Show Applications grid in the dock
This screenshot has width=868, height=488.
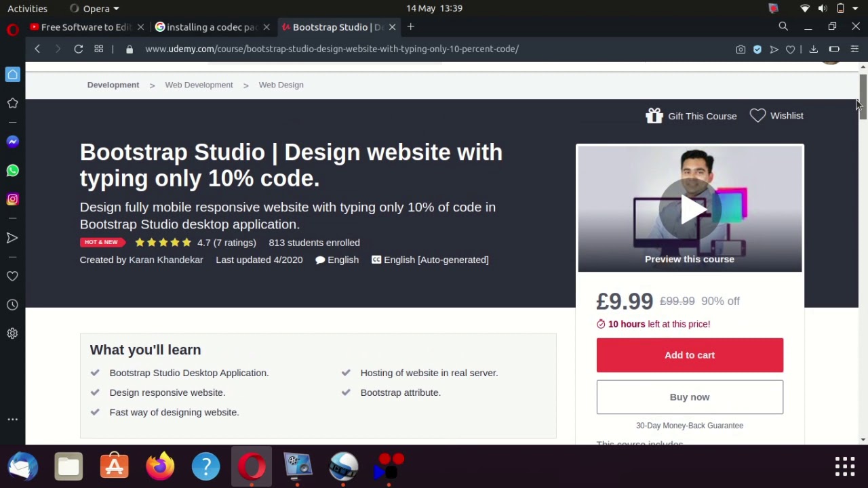(845, 466)
